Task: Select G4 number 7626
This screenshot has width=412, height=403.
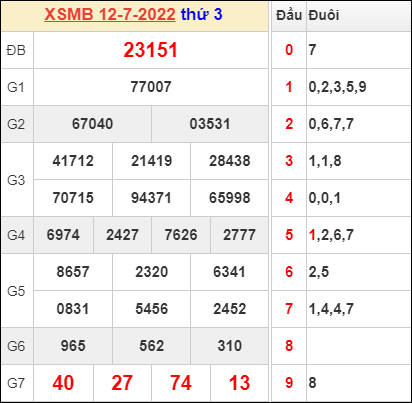Action: coord(181,235)
